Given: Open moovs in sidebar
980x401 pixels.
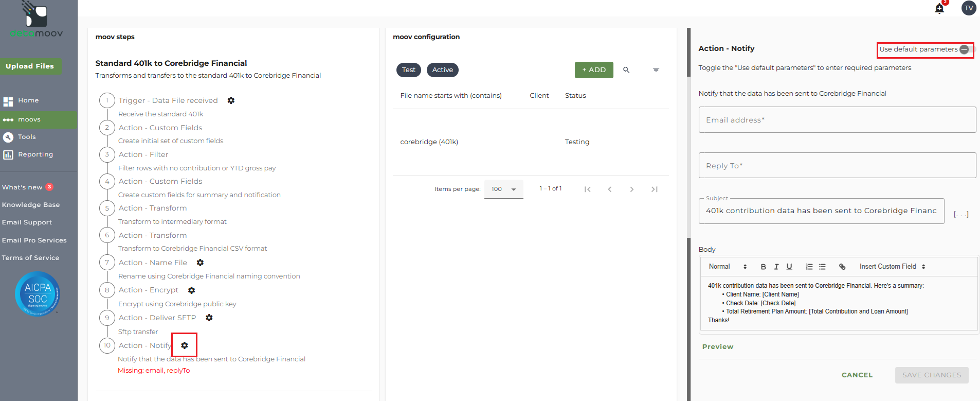Looking at the screenshot, I should pos(39,119).
